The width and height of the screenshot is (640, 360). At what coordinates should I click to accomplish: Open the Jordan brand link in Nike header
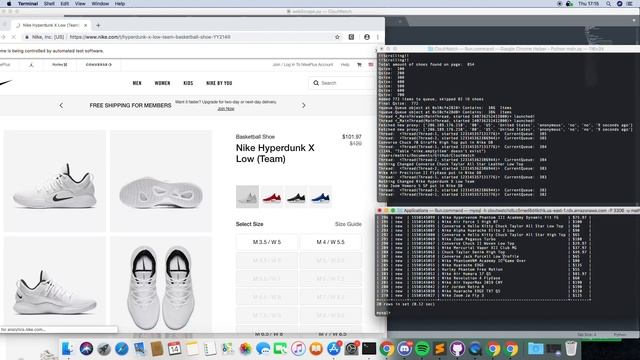[x=31, y=64]
